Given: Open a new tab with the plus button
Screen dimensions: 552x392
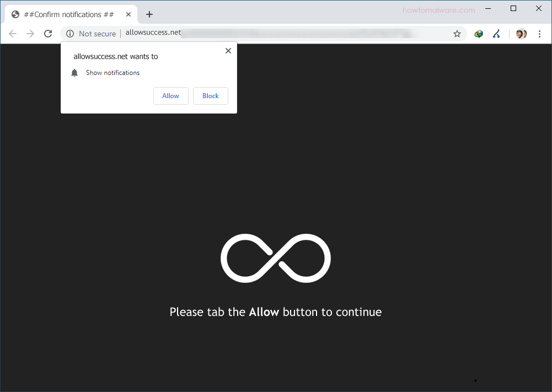Looking at the screenshot, I should pos(149,14).
